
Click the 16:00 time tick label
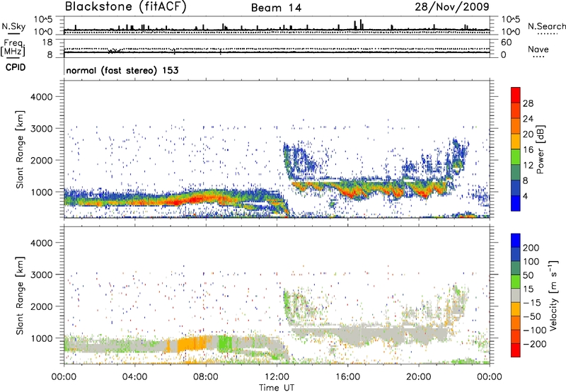[x=347, y=377]
